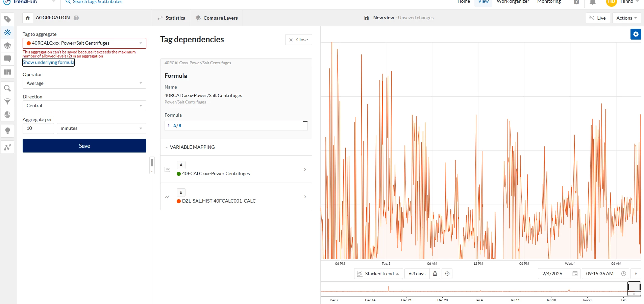Viewport: 644px width, 304px height.
Task: Click the lightbulb sidebar icon
Action: [x=7, y=131]
